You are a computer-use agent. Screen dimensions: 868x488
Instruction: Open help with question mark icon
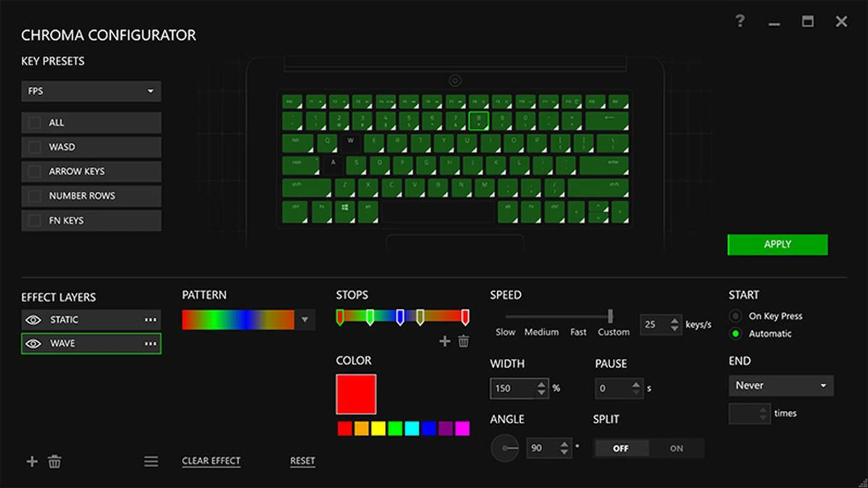[x=740, y=21]
